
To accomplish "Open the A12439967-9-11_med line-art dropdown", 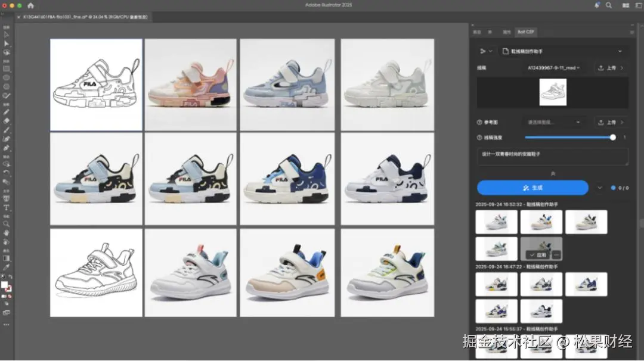I will (553, 68).
